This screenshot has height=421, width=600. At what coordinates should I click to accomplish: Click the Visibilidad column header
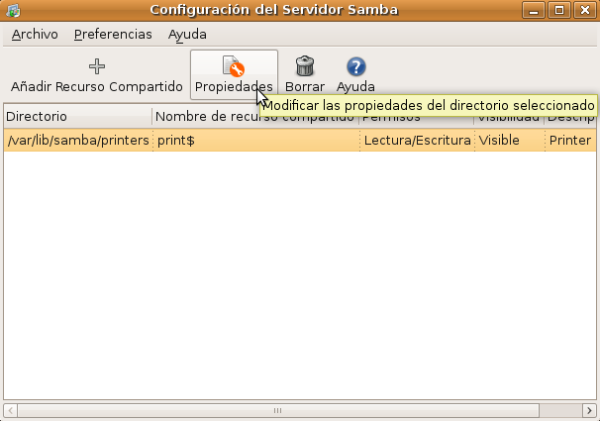click(x=508, y=117)
